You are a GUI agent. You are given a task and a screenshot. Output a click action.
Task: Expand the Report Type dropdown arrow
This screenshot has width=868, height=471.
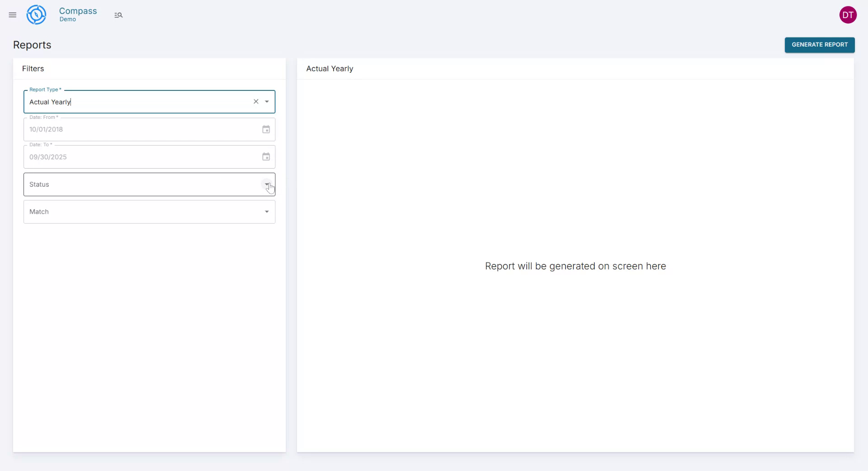click(x=267, y=102)
